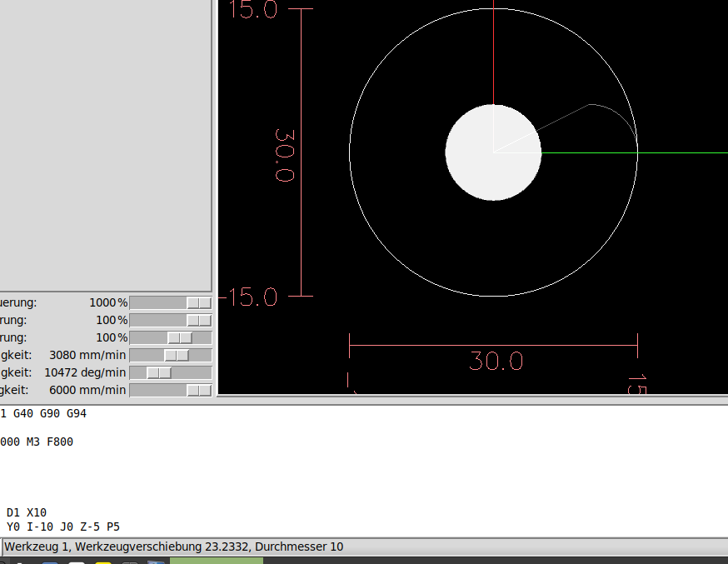
Task: Click the lower 100% override slider
Action: [x=179, y=337]
